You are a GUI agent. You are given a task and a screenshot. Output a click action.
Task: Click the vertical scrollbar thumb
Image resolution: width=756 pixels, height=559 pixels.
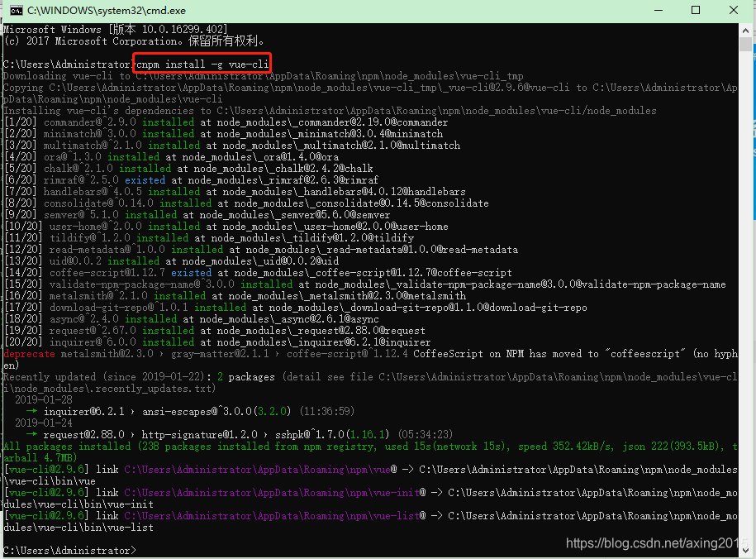746,45
